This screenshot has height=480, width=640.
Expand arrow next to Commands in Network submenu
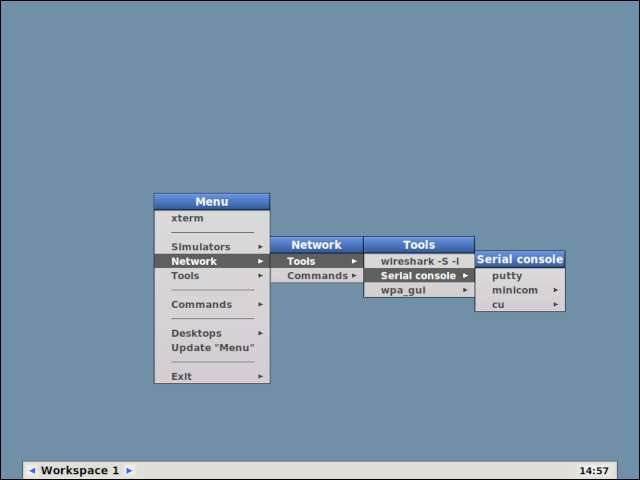click(354, 276)
